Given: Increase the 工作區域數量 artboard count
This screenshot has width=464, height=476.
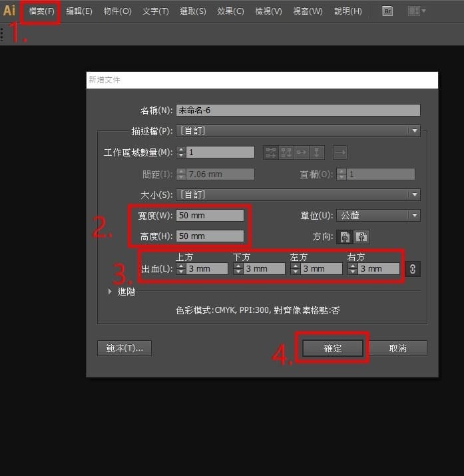Looking at the screenshot, I should (181, 149).
